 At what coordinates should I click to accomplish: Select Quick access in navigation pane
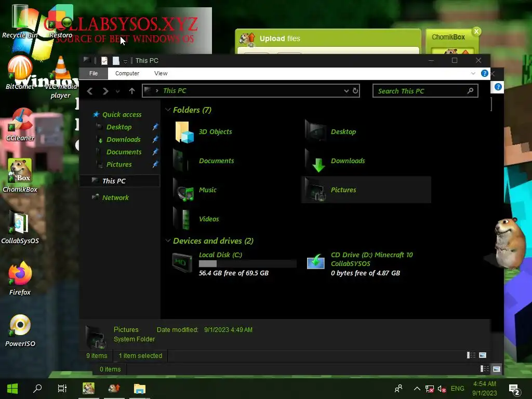122,114
